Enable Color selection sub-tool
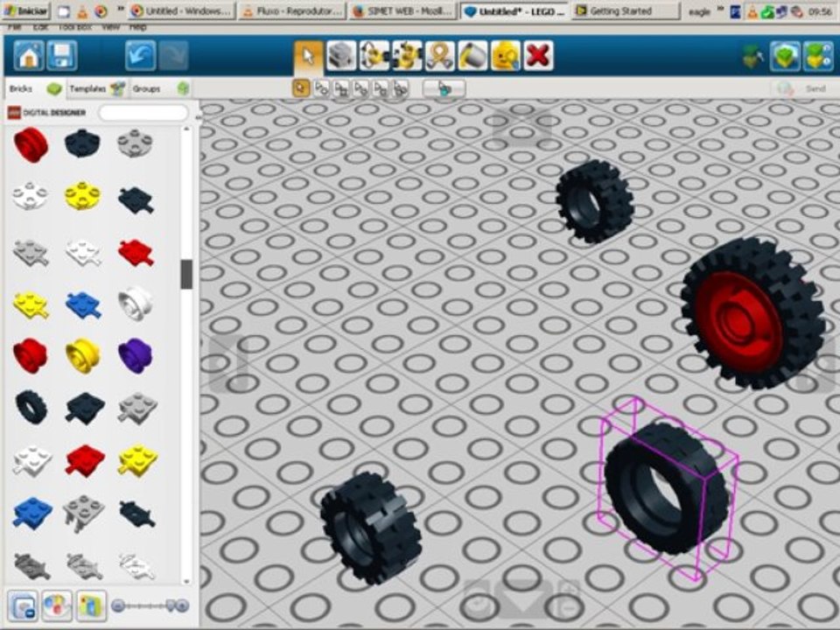This screenshot has width=840, height=630. 360,88
